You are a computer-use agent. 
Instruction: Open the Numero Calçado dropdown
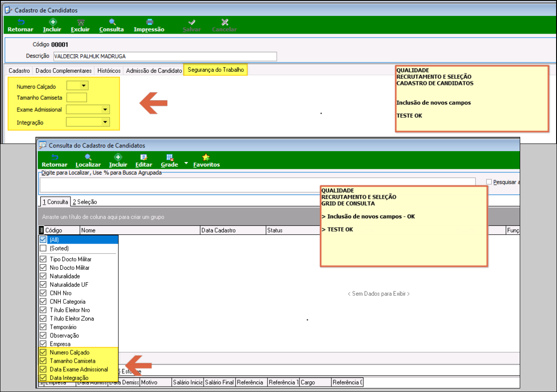(x=84, y=86)
